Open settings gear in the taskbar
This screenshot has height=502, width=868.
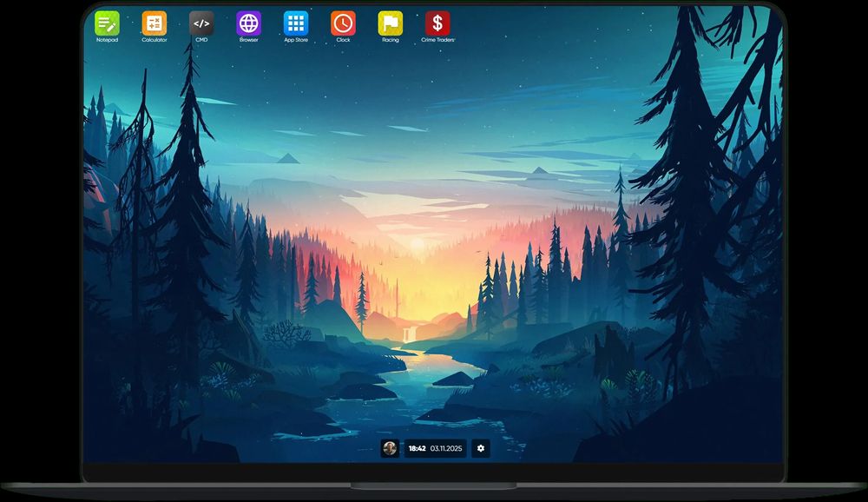481,448
